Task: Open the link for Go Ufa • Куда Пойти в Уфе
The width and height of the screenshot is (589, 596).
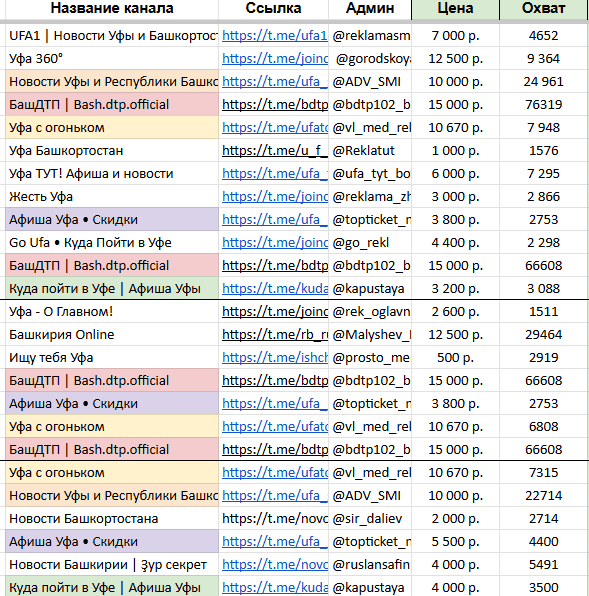Action: click(275, 243)
